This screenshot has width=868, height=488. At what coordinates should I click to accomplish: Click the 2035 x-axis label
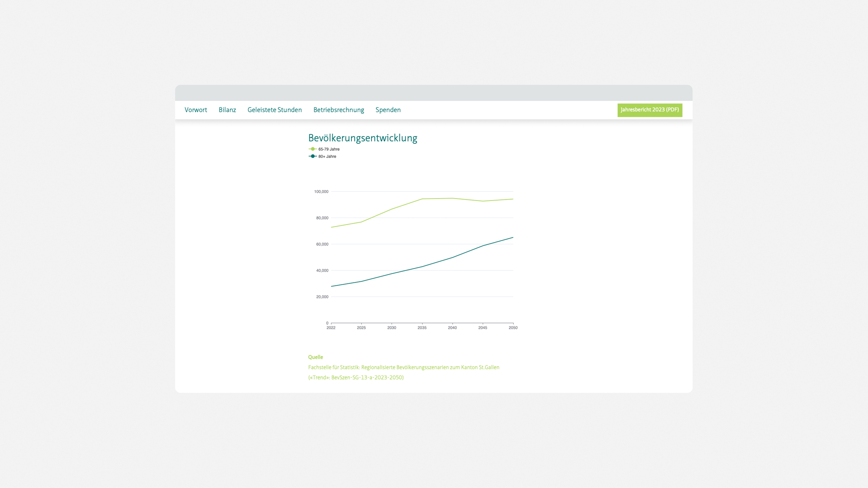pyautogui.click(x=422, y=328)
